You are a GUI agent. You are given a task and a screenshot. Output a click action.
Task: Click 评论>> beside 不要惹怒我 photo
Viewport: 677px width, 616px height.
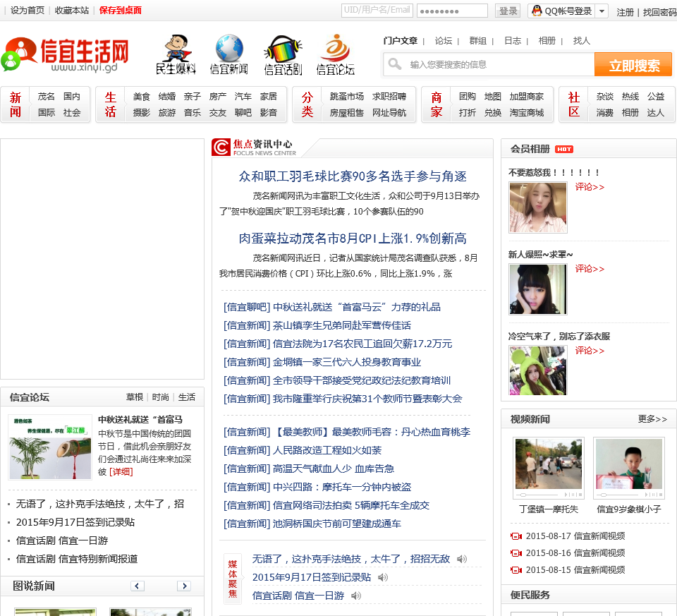(590, 187)
